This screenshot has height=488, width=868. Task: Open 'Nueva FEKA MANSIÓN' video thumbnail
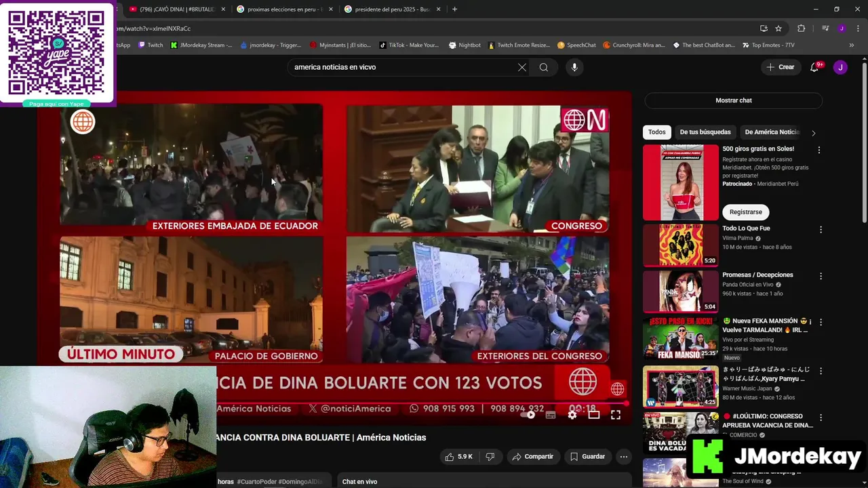click(x=680, y=338)
